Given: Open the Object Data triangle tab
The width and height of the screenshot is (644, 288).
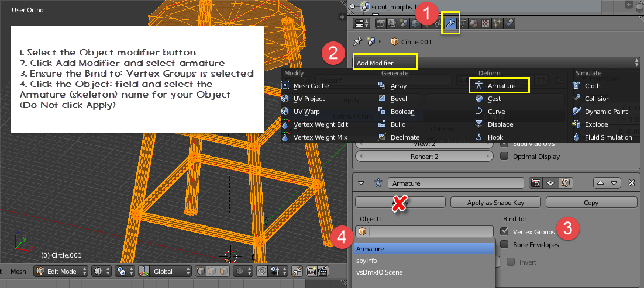Looking at the screenshot, I should click(x=463, y=24).
